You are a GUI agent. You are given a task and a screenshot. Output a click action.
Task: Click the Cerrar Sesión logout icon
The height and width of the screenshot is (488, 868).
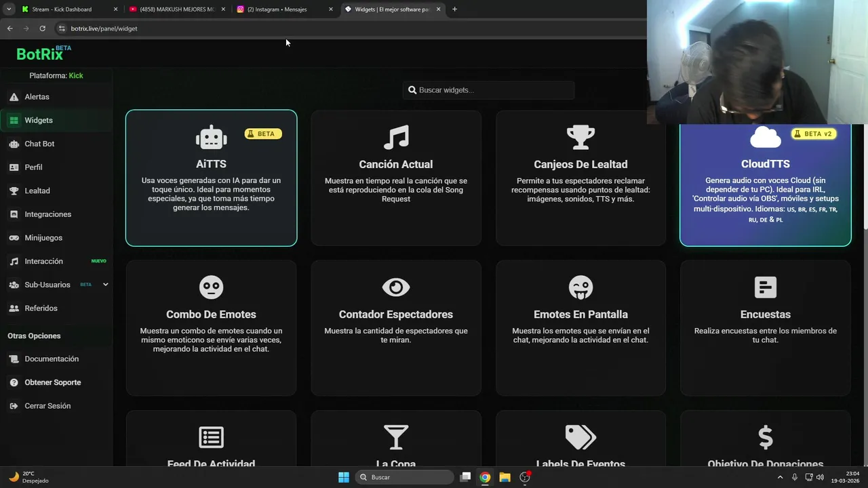[x=14, y=406]
